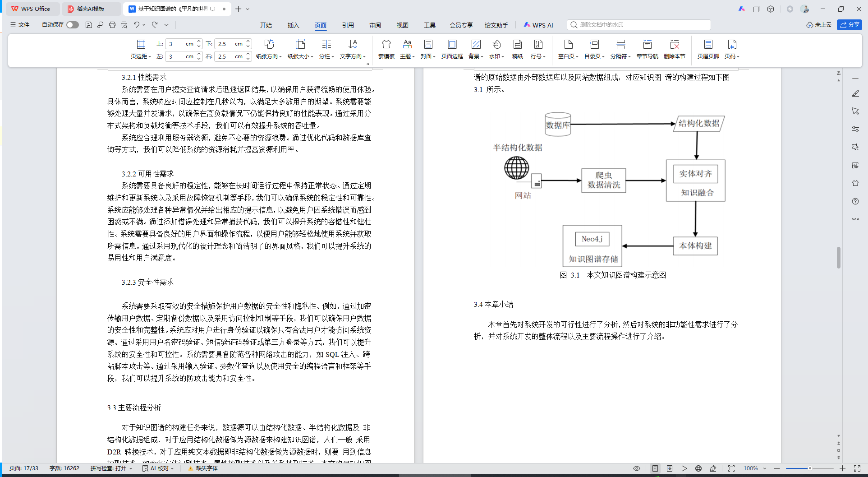This screenshot has height=477, width=868.
Task: Open the 文字方向 text direction tool
Action: 353,49
